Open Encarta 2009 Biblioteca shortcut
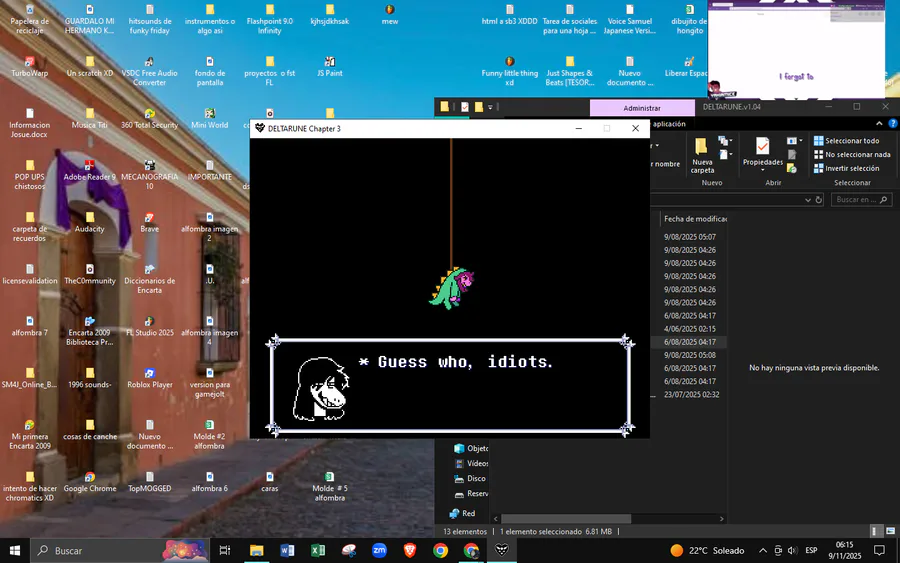900x563 pixels. pyautogui.click(x=90, y=331)
